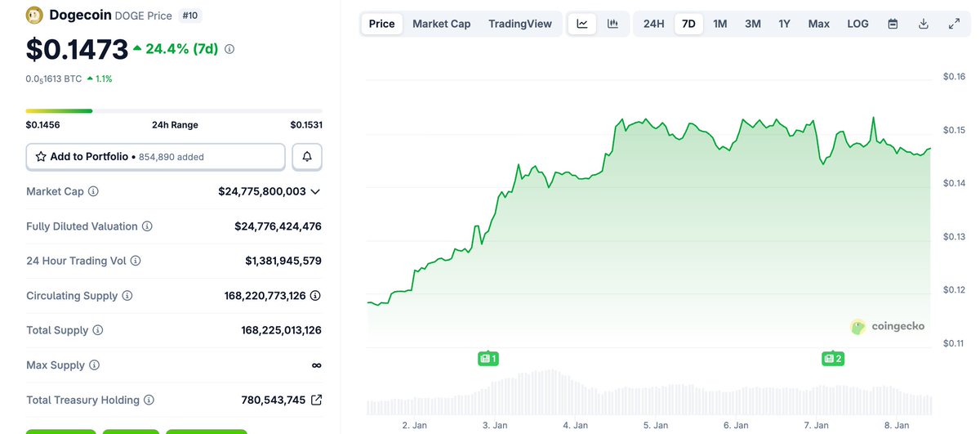The width and height of the screenshot is (980, 434).
Task: Click the price alert bell icon
Action: 307,156
